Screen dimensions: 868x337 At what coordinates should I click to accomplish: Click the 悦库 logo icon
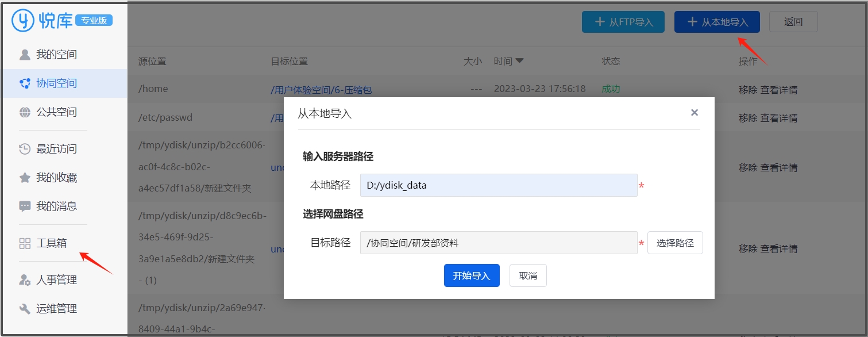23,20
